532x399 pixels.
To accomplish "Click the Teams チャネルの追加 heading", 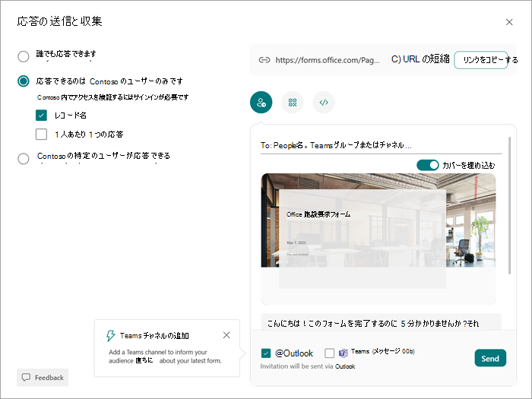I will click(x=154, y=336).
